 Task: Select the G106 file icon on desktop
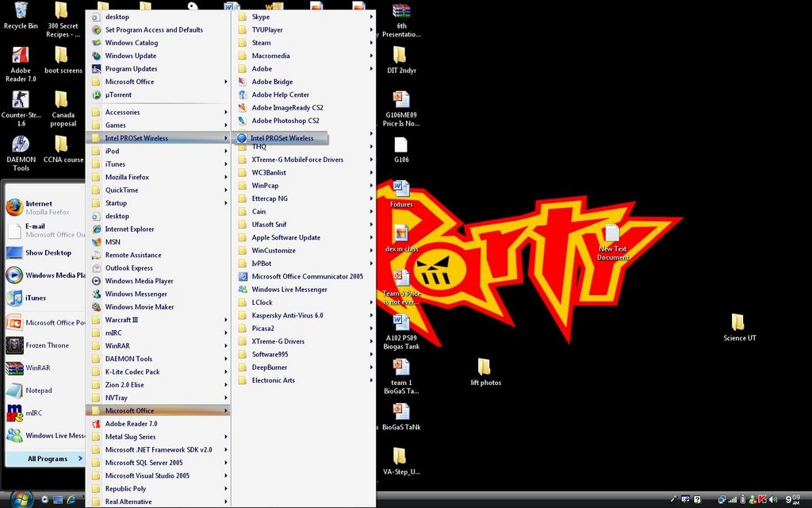[x=401, y=150]
